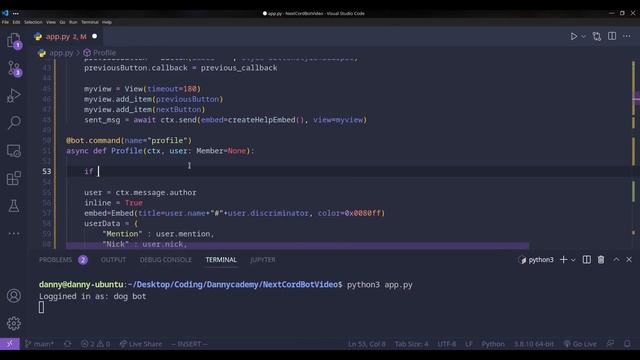This screenshot has height=360, width=640.
Task: Create a new terminal with plus
Action: [564, 260]
